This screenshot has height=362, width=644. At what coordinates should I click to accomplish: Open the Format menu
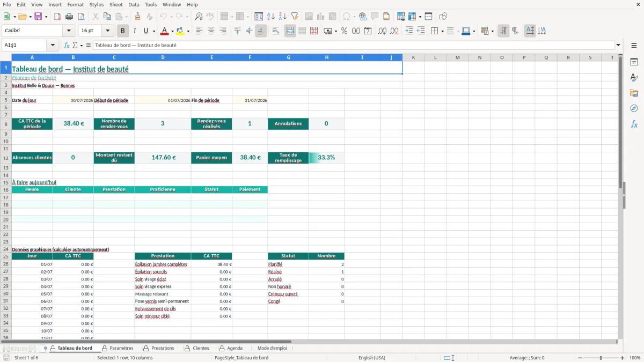[75, 4]
